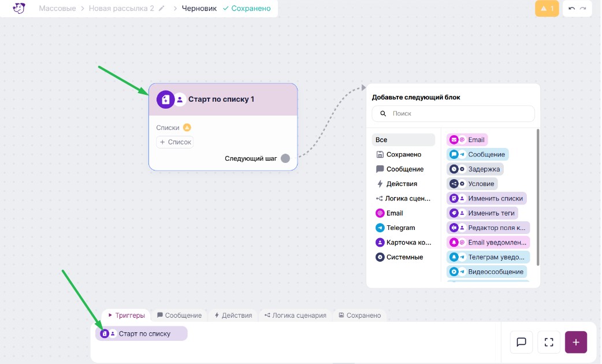Click the Поиск block search field
602x364 pixels.
point(454,114)
